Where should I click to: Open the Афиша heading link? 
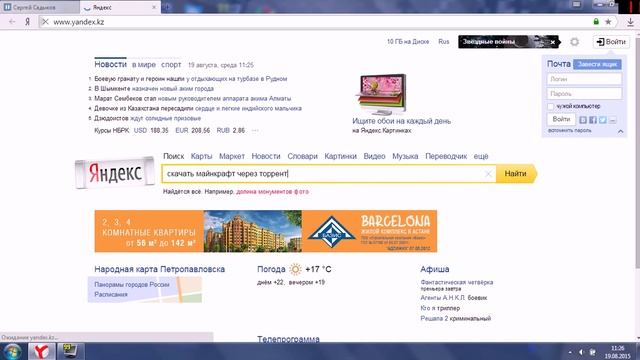(x=435, y=269)
